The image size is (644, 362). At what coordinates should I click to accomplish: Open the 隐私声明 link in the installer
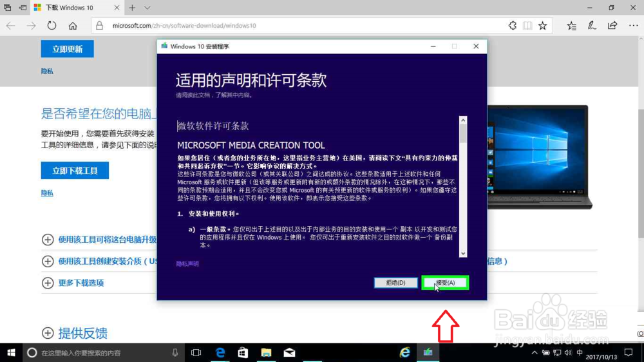[187, 264]
